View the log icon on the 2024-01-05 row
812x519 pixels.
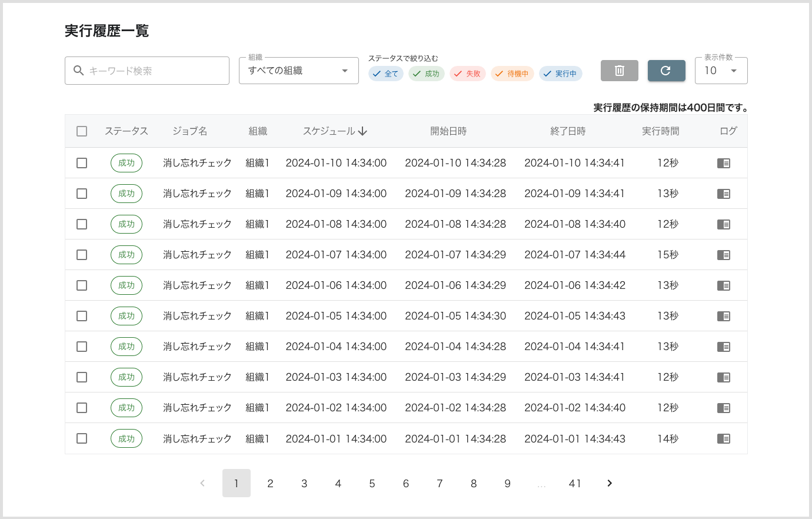pyautogui.click(x=723, y=315)
